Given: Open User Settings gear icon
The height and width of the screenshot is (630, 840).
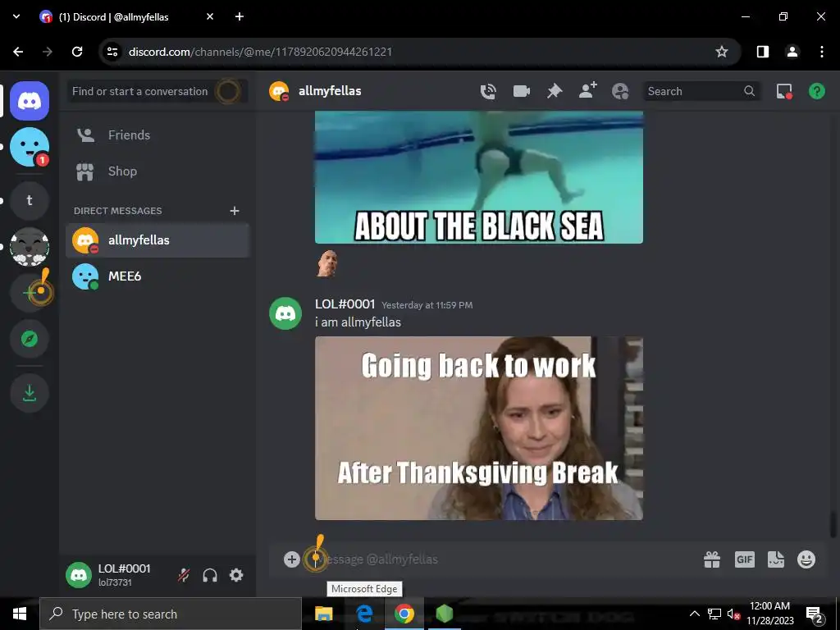Looking at the screenshot, I should pos(236,575).
